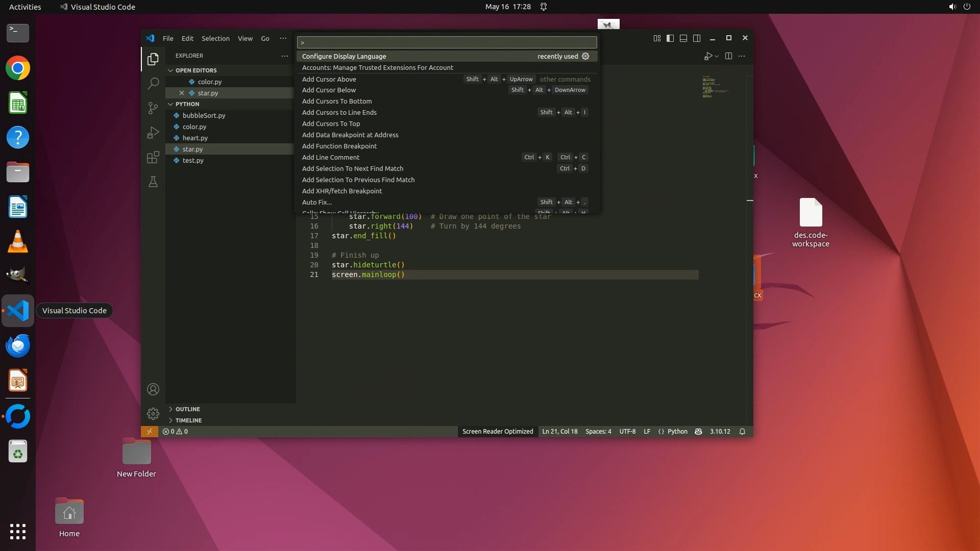Screen dimensions: 980x551
Task: Click the Accounts icon in activity bar
Action: 153,390
